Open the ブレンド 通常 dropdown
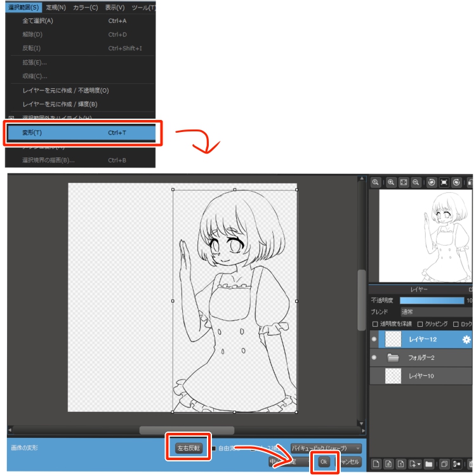The width and height of the screenshot is (476, 476). [x=436, y=312]
